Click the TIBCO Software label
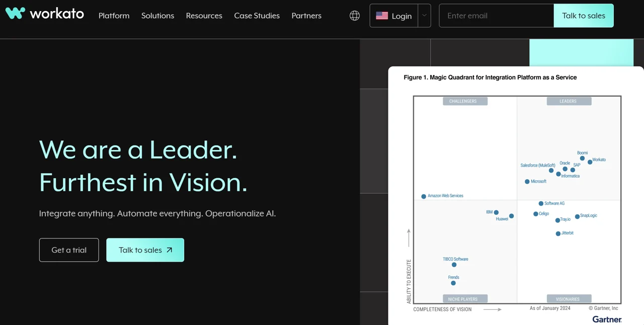Viewport: 644px width, 325px height. point(455,259)
